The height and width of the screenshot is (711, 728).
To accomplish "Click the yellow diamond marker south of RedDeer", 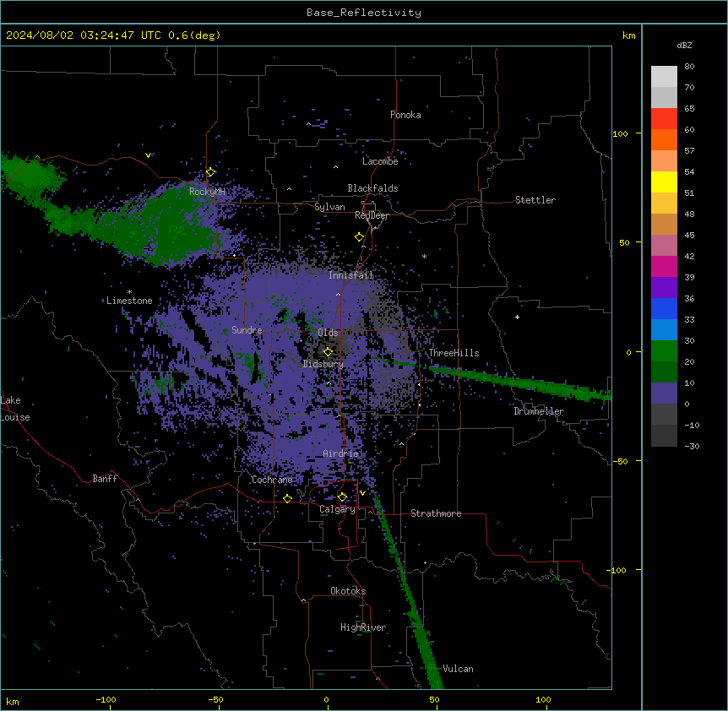I will tap(360, 237).
